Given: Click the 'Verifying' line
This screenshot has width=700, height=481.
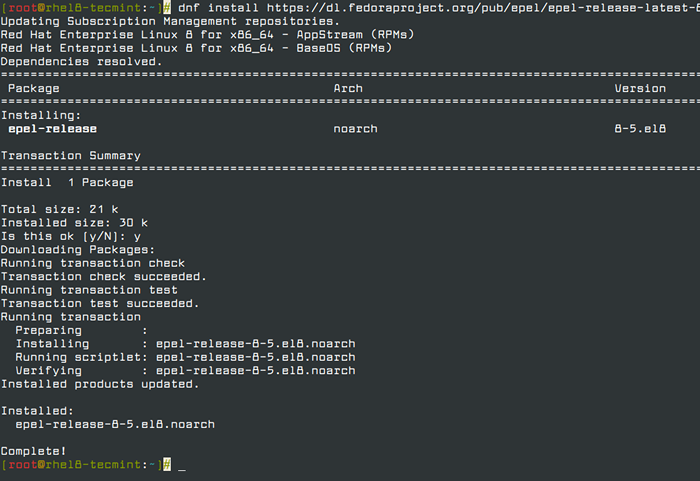Looking at the screenshot, I should (x=185, y=371).
